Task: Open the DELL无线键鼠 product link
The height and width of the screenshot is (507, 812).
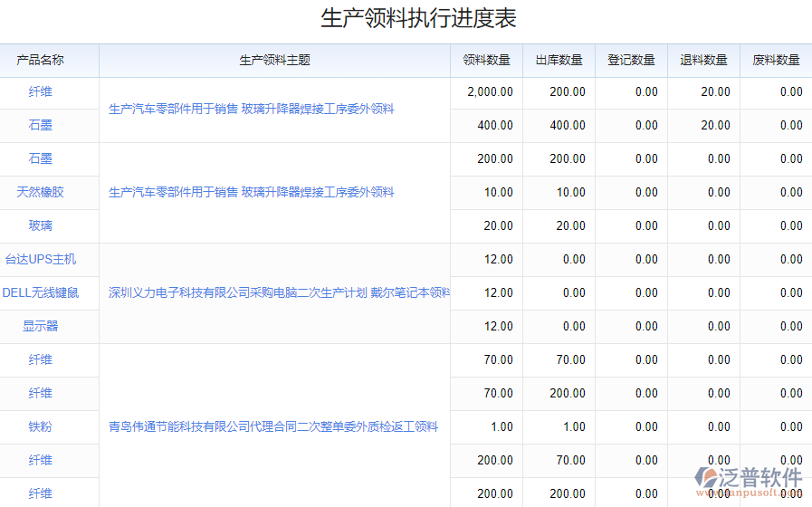Action: click(x=41, y=292)
